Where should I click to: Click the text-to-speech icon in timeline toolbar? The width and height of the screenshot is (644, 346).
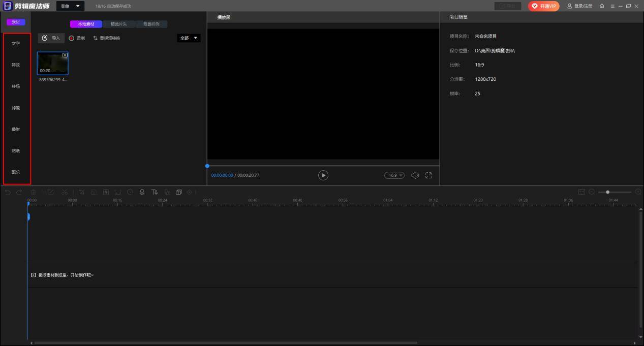coord(155,192)
